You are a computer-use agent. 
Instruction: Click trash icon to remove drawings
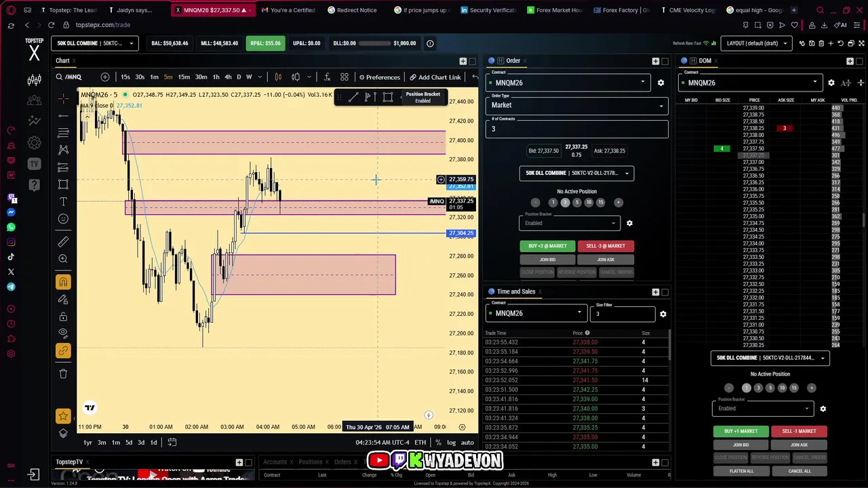point(63,373)
